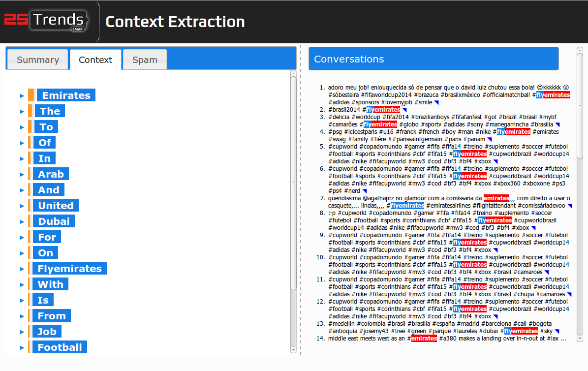Screen dimensions: 588x371
Task: Select the From context term
Action: click(52, 316)
